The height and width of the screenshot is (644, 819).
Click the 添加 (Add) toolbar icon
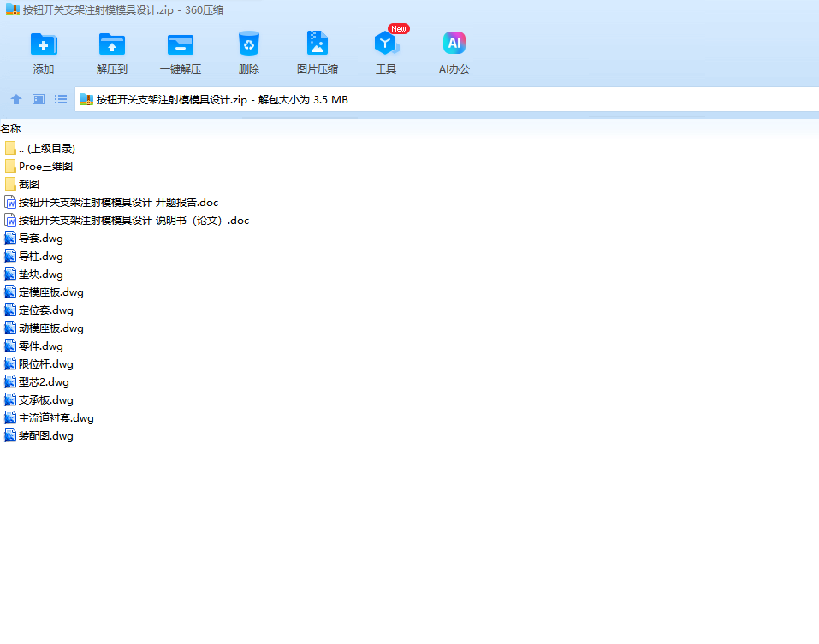click(x=44, y=44)
